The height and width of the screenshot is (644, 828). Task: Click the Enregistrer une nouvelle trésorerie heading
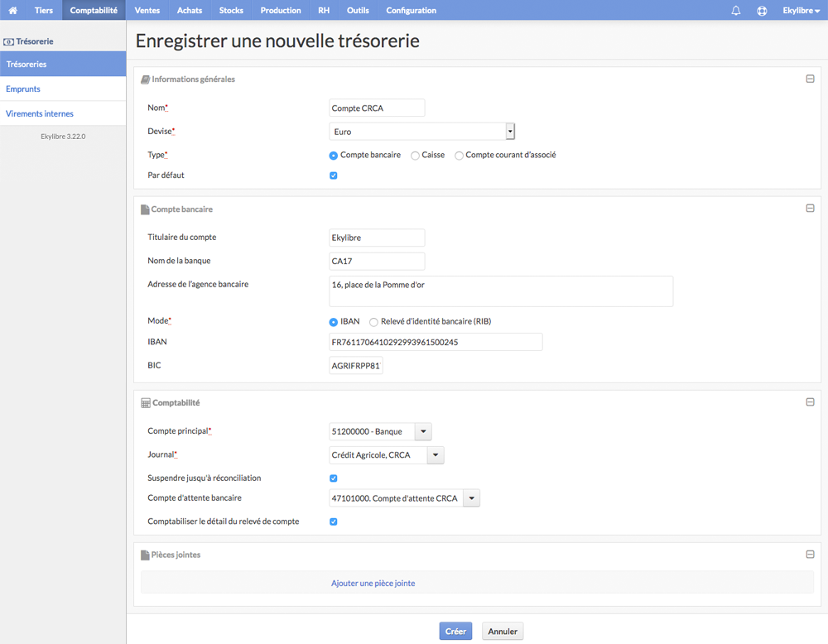click(277, 41)
